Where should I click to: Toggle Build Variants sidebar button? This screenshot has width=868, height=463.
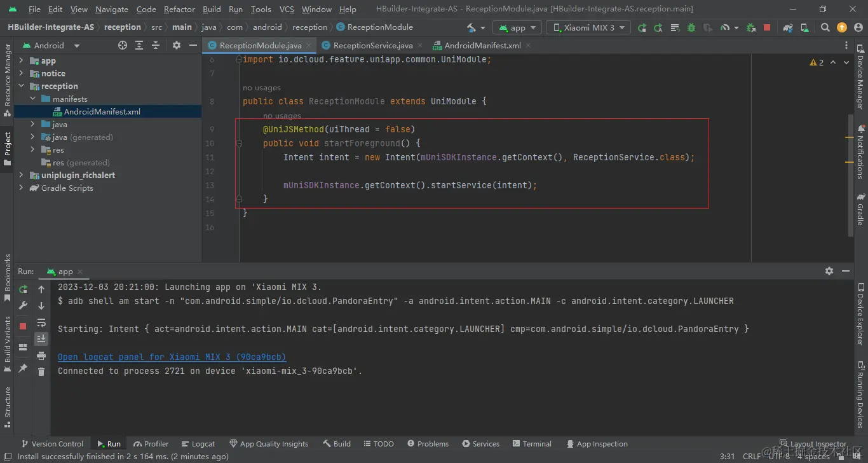pos(7,344)
